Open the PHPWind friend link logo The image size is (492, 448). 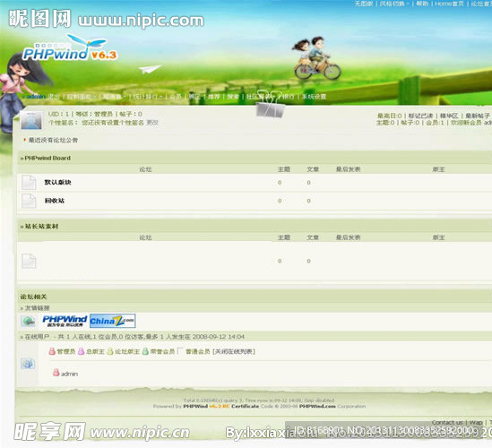pos(65,321)
